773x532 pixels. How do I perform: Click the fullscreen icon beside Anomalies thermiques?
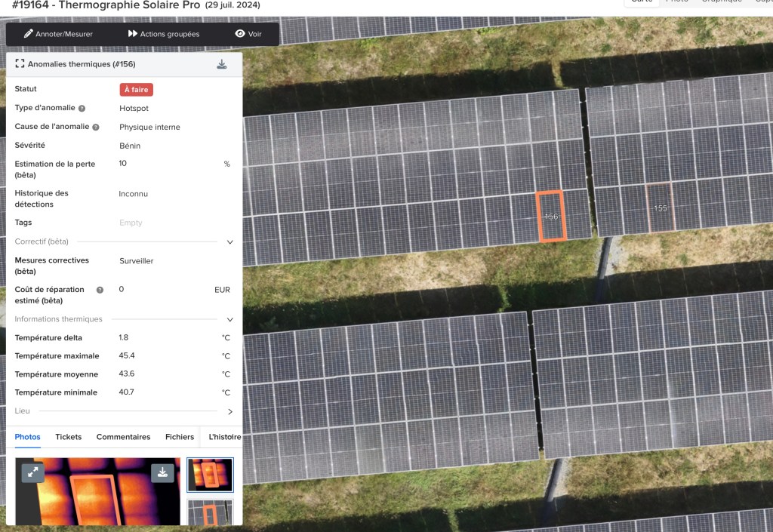pyautogui.click(x=20, y=64)
